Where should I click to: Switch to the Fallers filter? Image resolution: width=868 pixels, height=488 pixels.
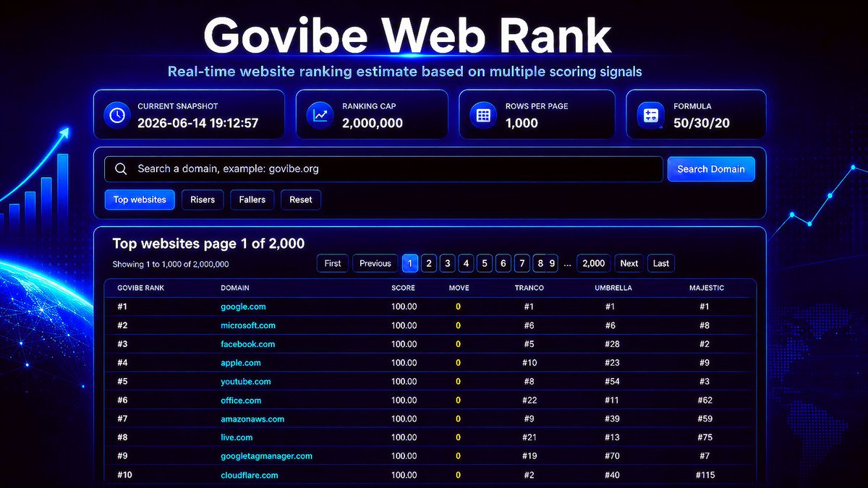252,200
